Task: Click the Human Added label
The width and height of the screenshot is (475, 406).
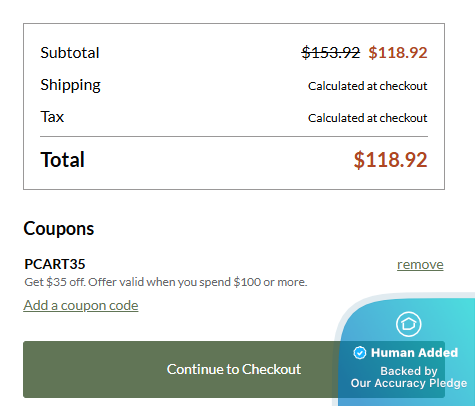Action: point(414,353)
